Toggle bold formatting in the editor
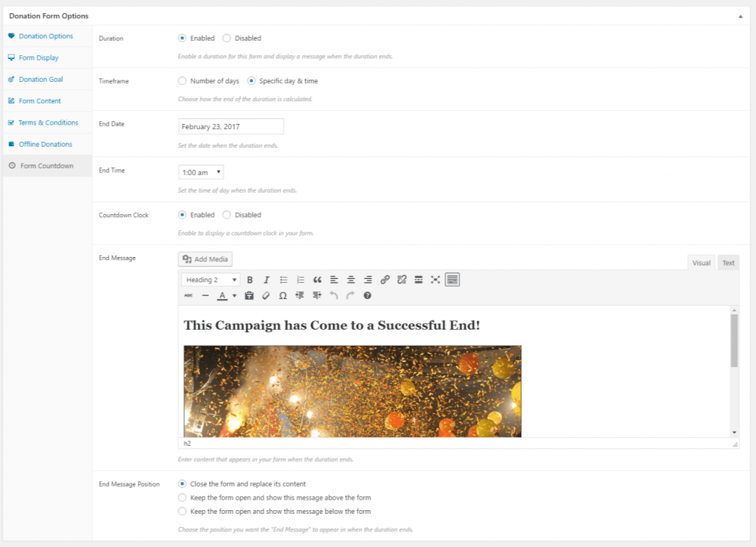This screenshot has width=756, height=547. tap(250, 280)
